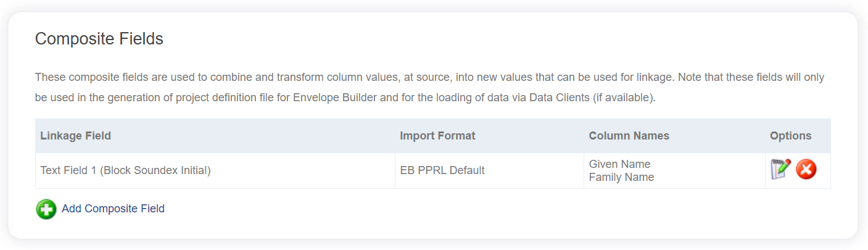868x250 pixels.
Task: Select the Column Names header
Action: point(629,136)
